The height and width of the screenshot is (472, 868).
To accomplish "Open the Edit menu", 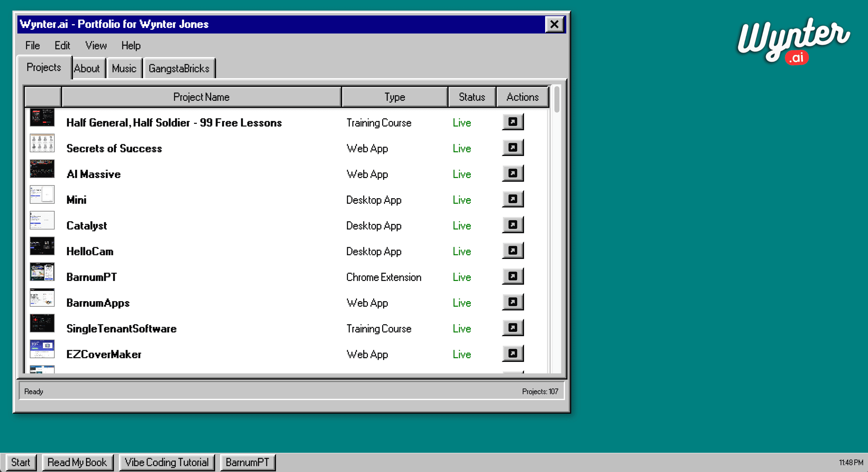I will [x=62, y=46].
